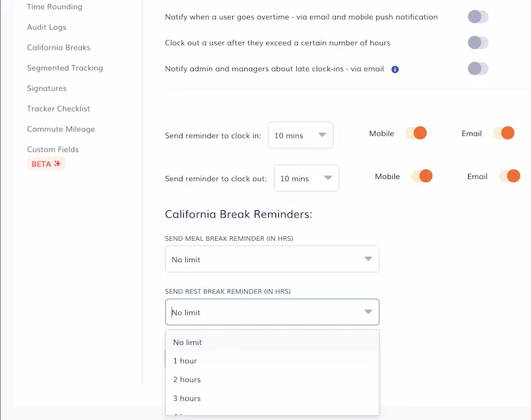Open the clock-out reminder time dropdown
Screen dimensions: 531x420
306,178
